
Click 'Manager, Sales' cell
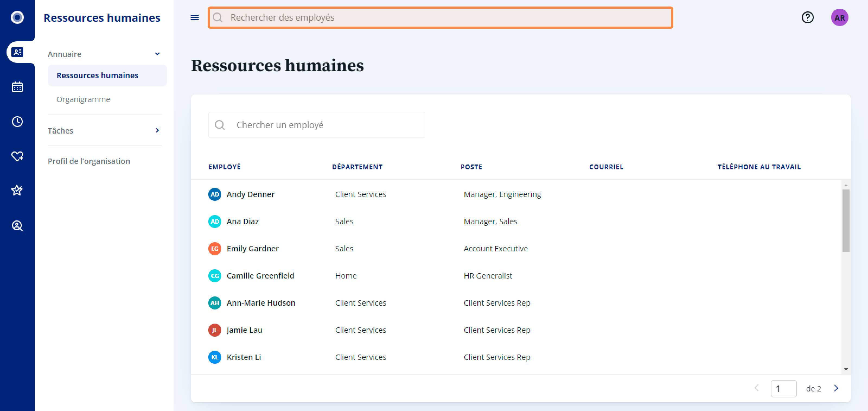tap(490, 222)
